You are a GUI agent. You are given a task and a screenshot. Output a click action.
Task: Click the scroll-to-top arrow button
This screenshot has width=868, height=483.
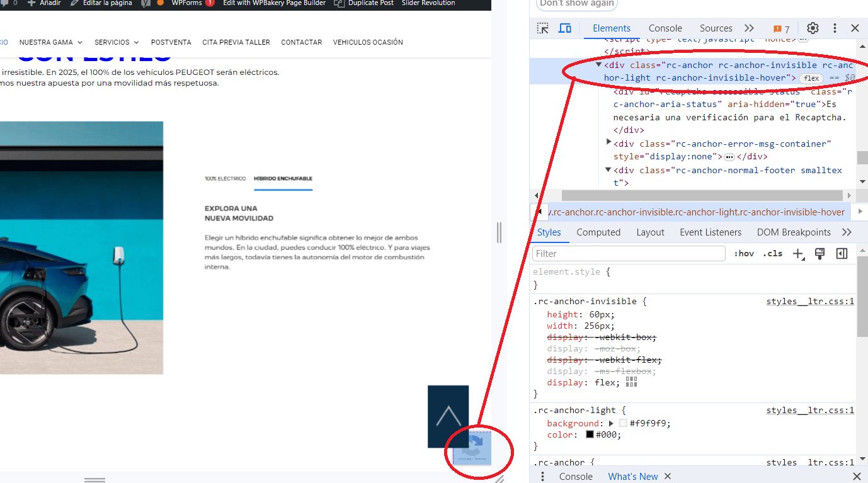click(448, 416)
